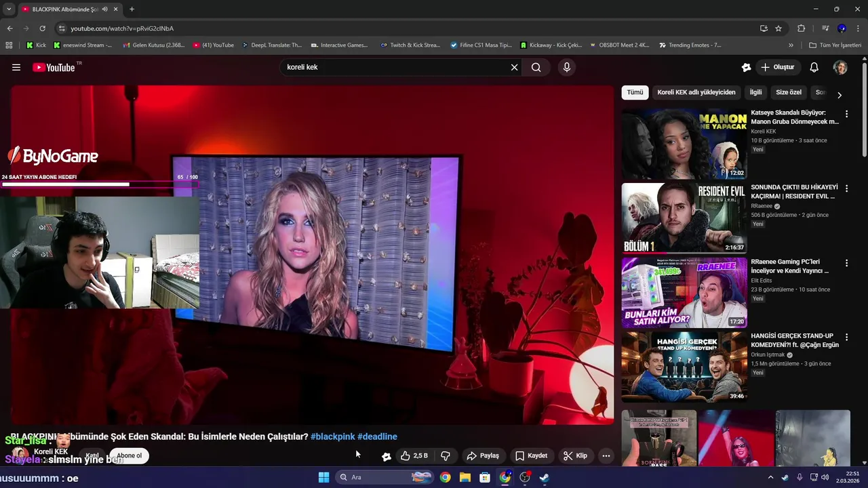
Task: Share video using Paylaş button
Action: click(483, 455)
